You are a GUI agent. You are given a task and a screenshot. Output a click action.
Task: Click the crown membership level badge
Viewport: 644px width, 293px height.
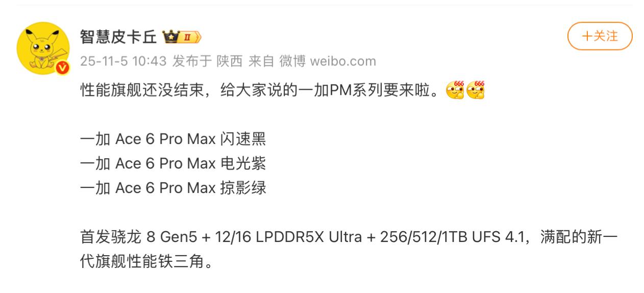(181, 37)
